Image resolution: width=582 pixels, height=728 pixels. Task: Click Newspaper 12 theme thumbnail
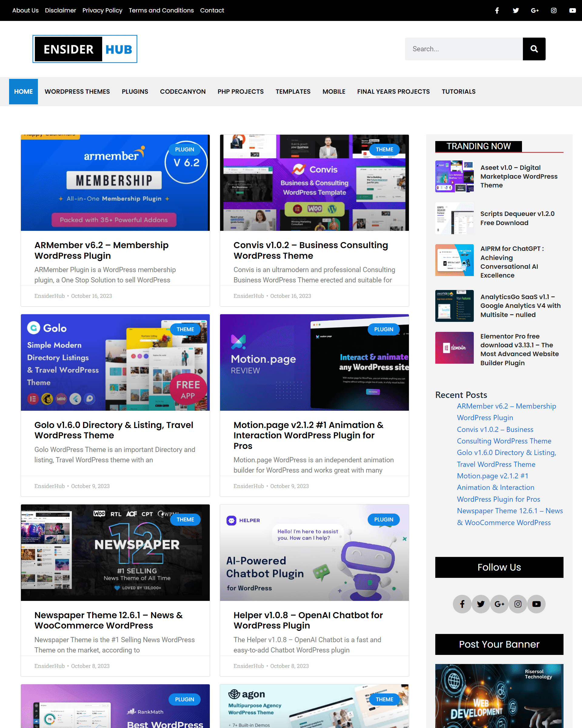(x=115, y=552)
